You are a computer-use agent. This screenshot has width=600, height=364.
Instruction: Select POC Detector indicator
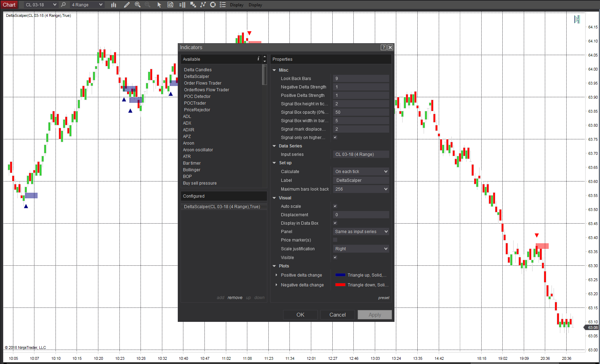tap(197, 97)
